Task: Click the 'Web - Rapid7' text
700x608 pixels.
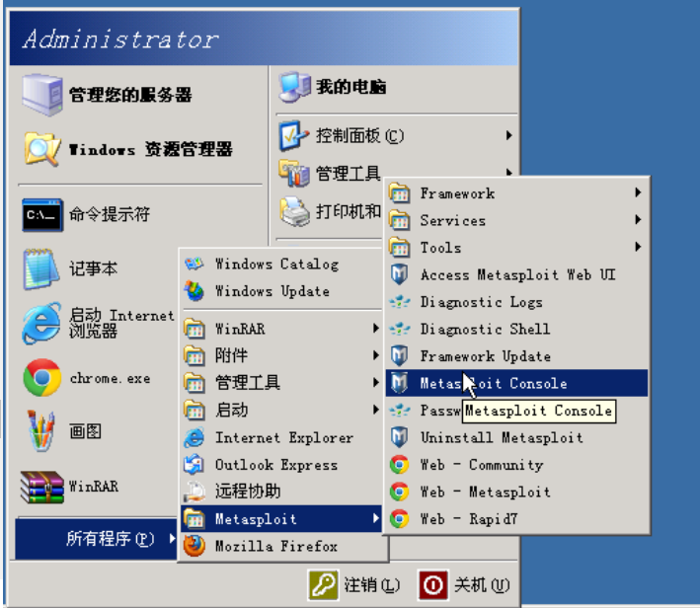Action: pos(469,519)
